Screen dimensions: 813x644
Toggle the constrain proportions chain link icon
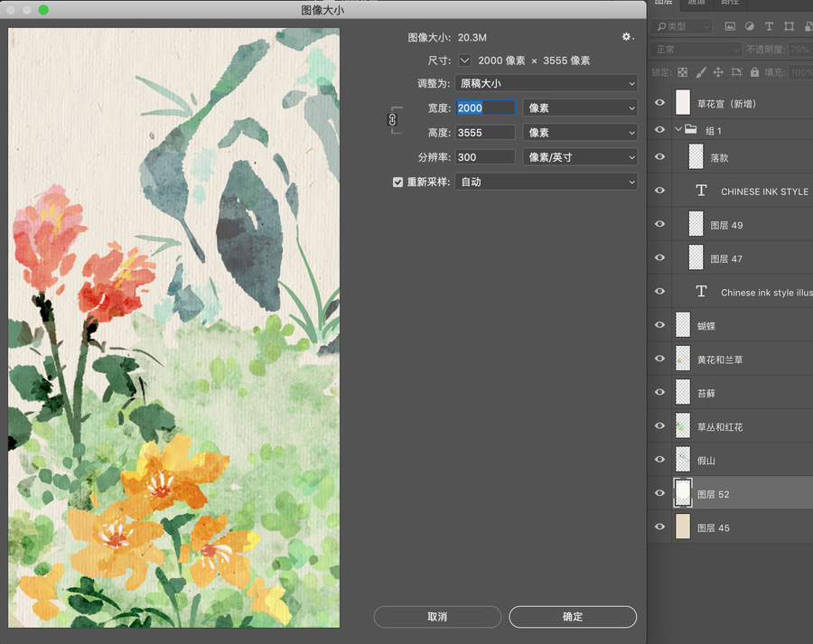click(x=392, y=120)
